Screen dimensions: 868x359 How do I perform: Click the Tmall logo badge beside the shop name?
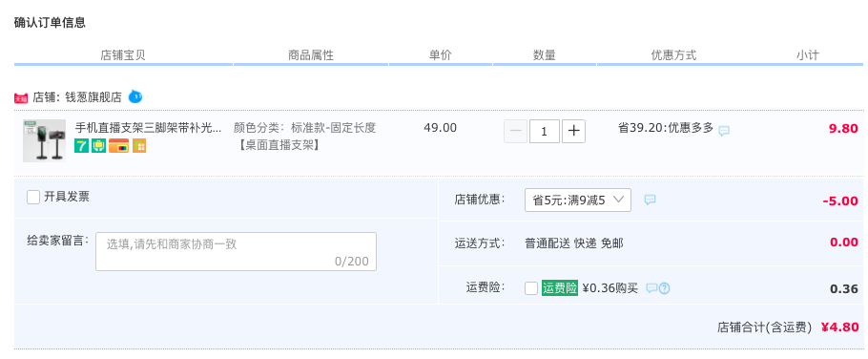point(20,98)
